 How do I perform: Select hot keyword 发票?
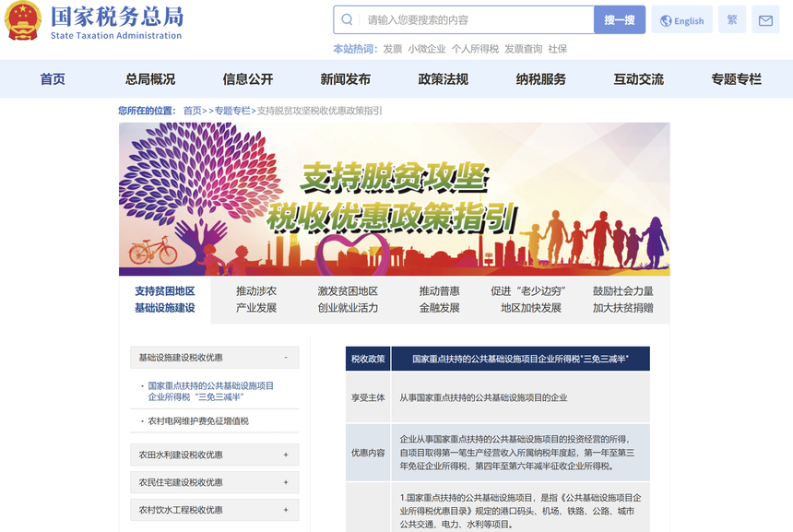click(392, 49)
